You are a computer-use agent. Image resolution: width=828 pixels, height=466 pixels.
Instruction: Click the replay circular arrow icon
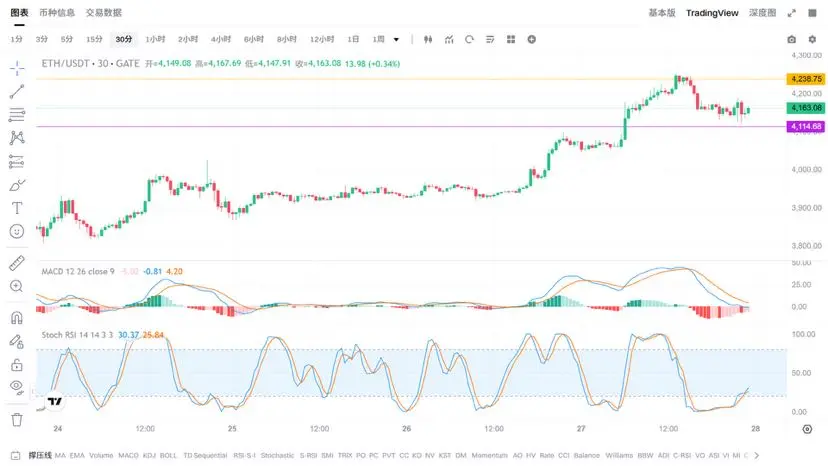coord(469,40)
